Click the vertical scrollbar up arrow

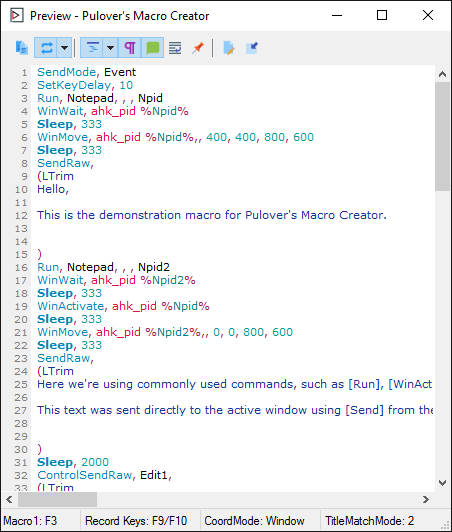pos(442,74)
